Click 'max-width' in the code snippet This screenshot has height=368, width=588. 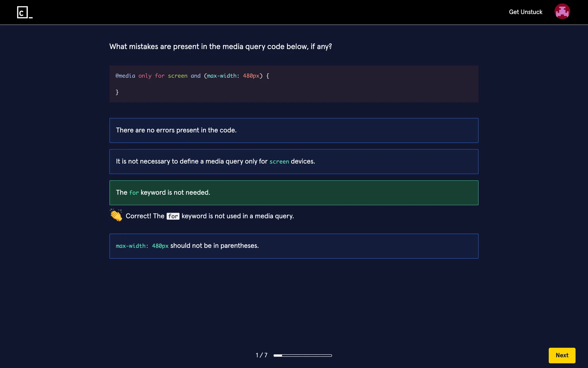222,76
